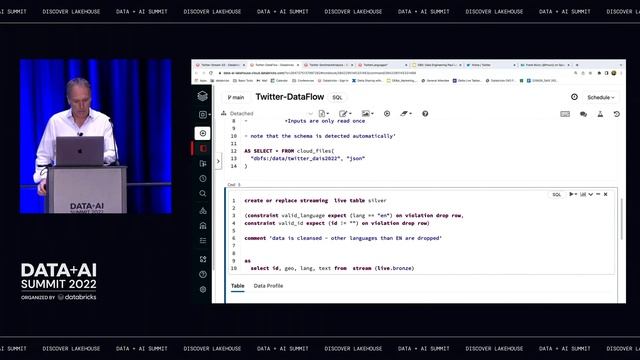Open the cell actions chevron menu

(591, 194)
